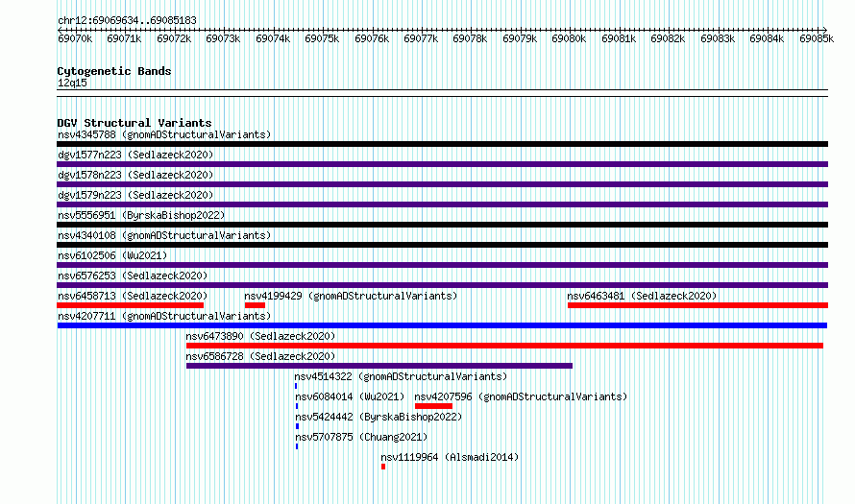The height and width of the screenshot is (504, 855).
Task: Open nsv4340108 gnomAD variant label
Action: point(164,235)
